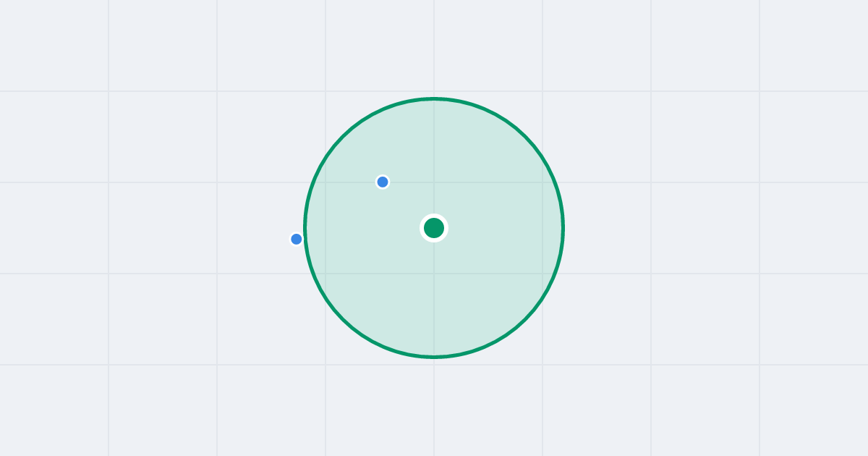
Task: Click the leftmost point of the green circle outline
Action: tap(305, 228)
